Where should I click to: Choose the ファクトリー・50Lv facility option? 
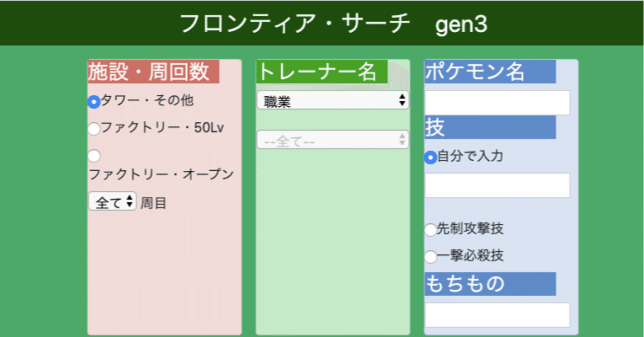(94, 129)
